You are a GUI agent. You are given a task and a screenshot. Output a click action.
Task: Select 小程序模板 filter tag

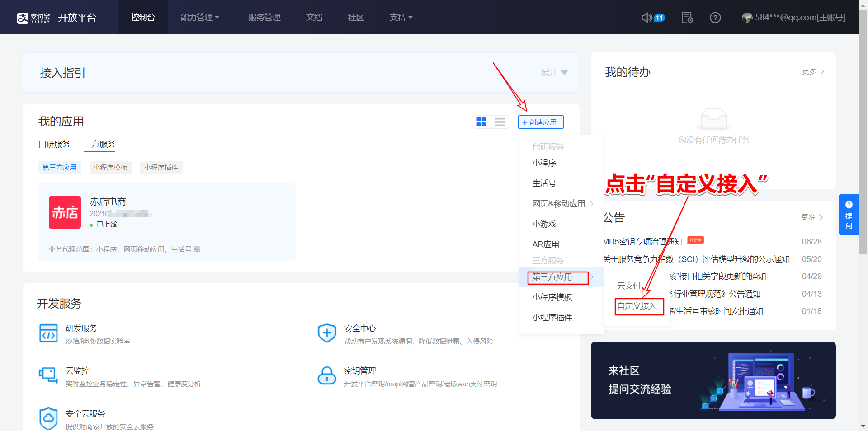[x=111, y=168]
